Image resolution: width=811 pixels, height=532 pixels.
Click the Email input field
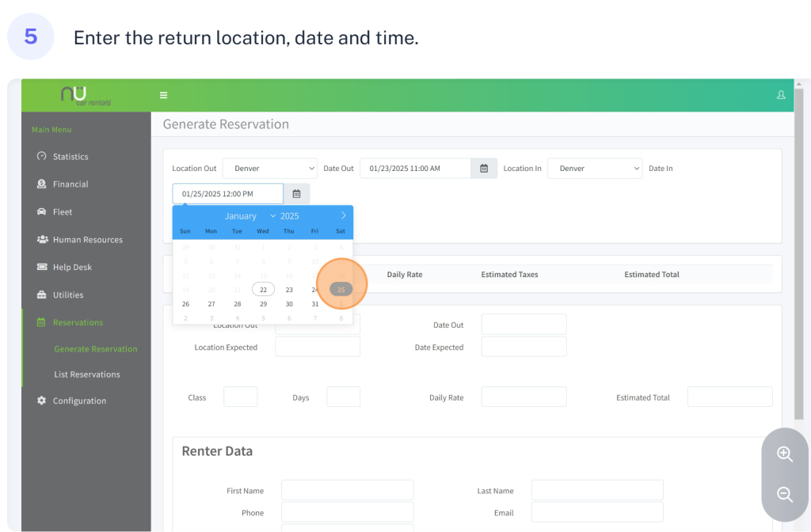597,512
